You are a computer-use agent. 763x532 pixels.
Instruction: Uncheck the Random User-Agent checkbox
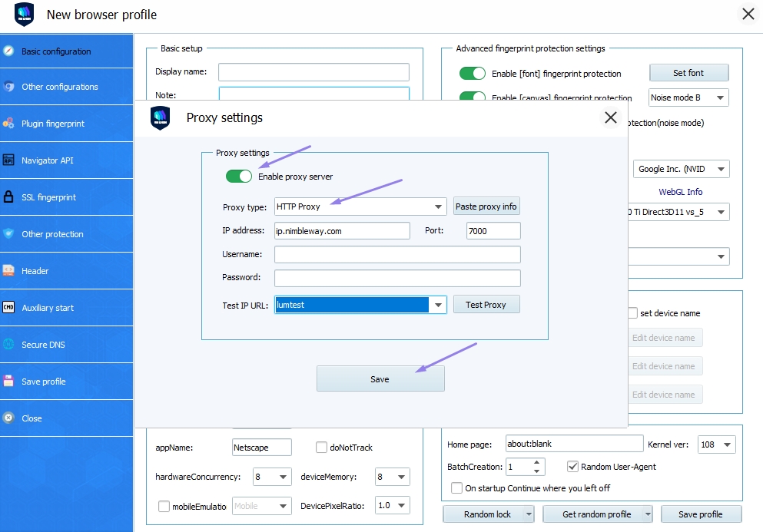click(x=572, y=466)
